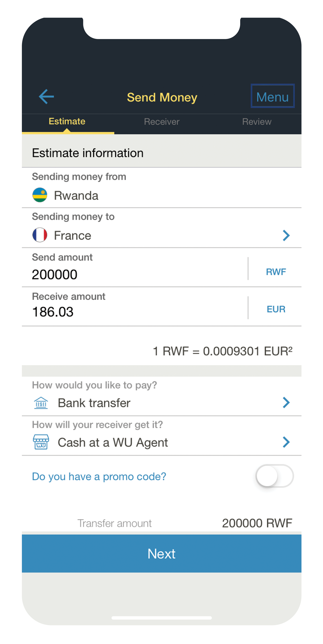Screen dimensions: 323x644
Task: Change the RWF send currency
Action: coord(276,272)
